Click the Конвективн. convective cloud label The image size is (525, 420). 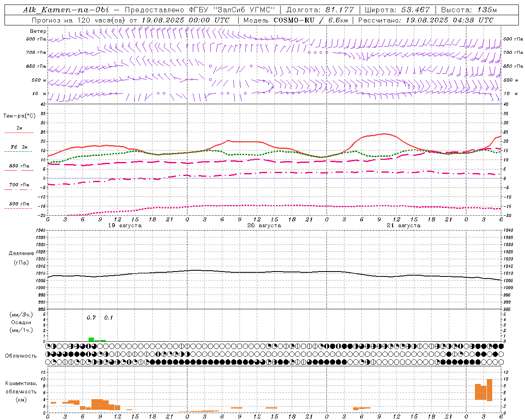click(x=21, y=383)
